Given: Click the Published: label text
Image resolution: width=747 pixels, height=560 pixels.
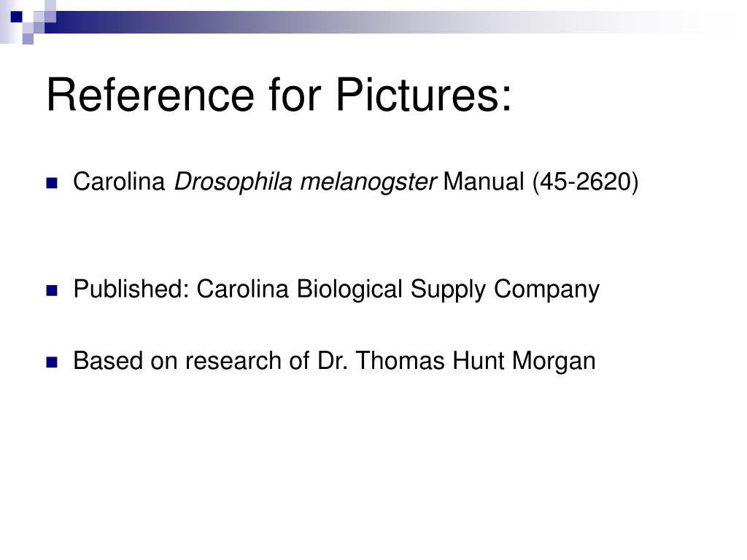Looking at the screenshot, I should pos(131,289).
